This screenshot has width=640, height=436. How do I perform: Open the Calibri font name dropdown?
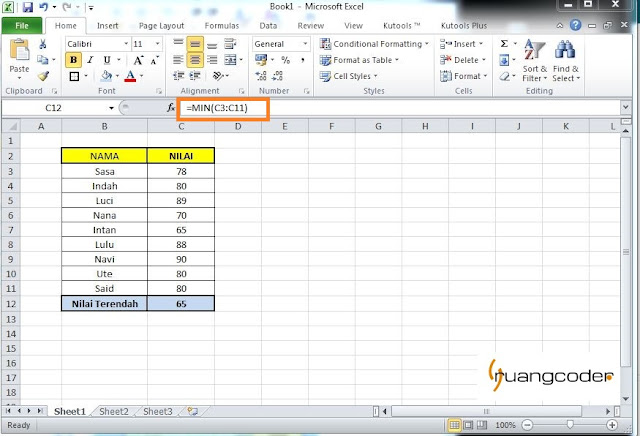(126, 44)
